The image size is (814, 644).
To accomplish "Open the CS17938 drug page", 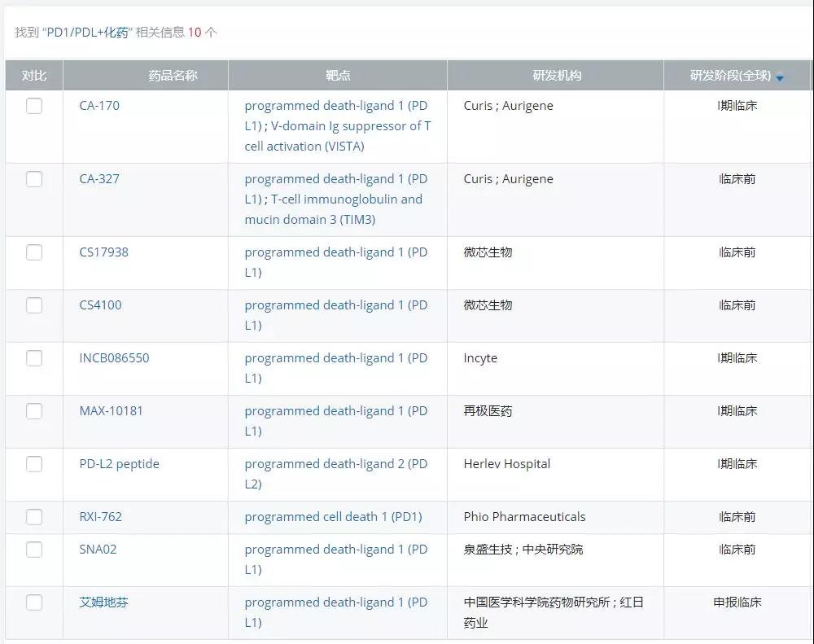I will [104, 252].
